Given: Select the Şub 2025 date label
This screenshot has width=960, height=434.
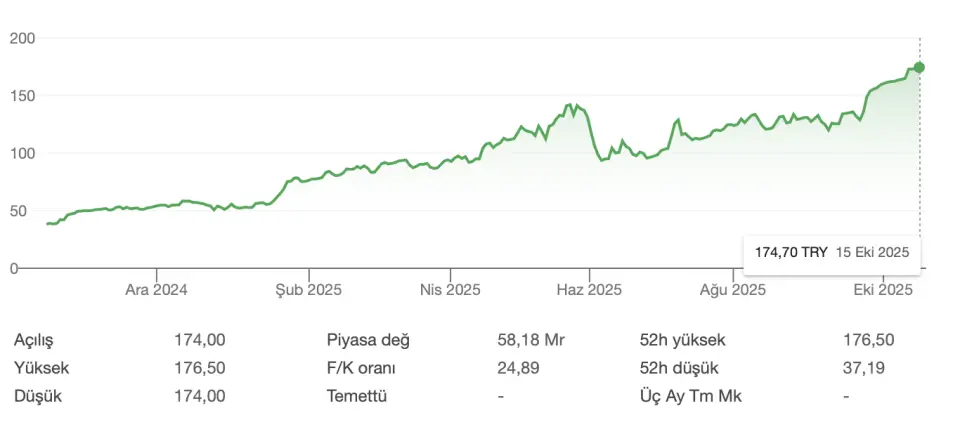Looking at the screenshot, I should click(x=309, y=290).
